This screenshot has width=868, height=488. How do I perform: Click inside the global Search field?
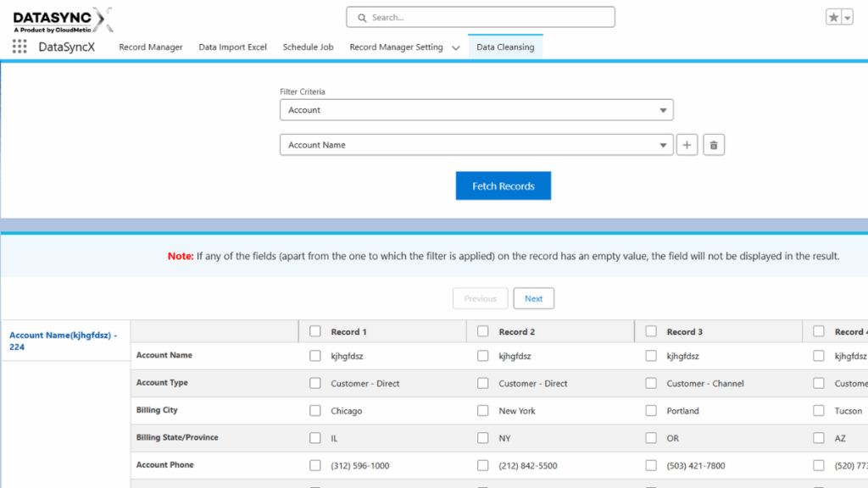pyautogui.click(x=480, y=16)
